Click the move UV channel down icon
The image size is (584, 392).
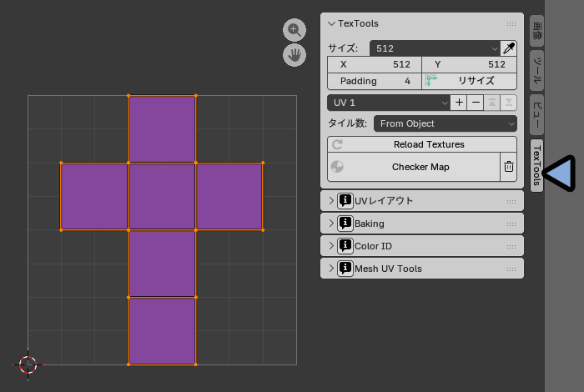(509, 103)
